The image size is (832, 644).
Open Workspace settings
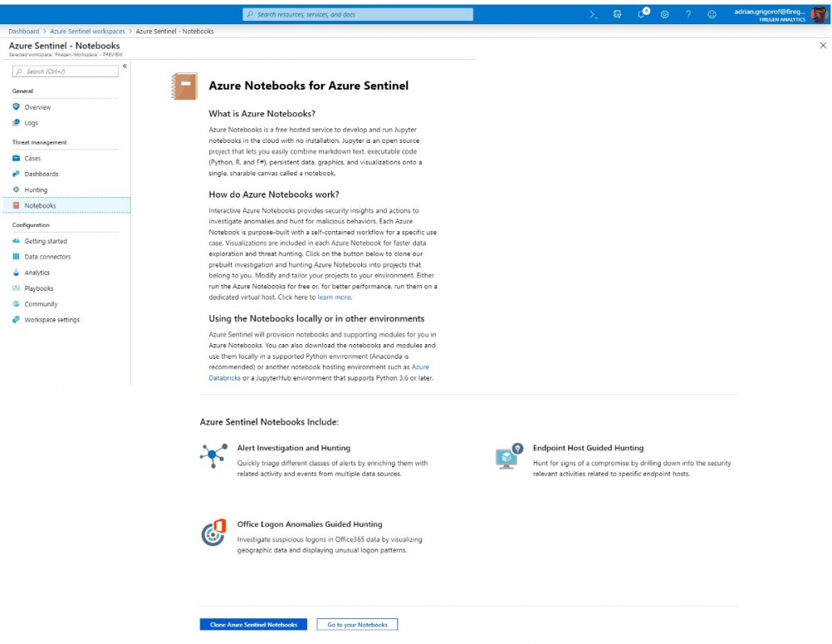(50, 319)
